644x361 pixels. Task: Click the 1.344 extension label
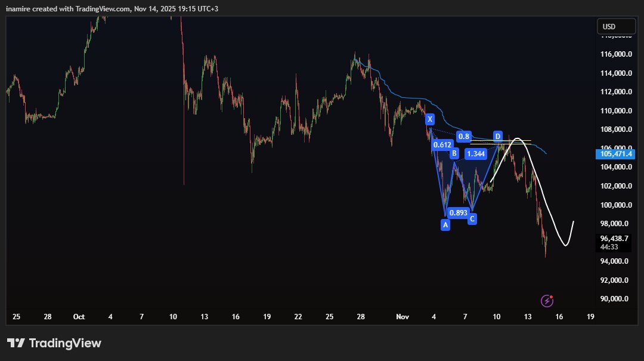click(x=476, y=153)
